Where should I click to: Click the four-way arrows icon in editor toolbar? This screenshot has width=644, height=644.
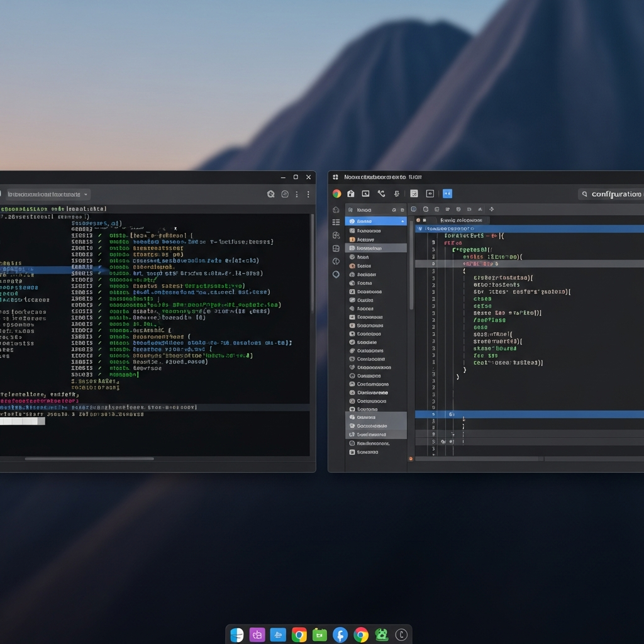pyautogui.click(x=492, y=209)
